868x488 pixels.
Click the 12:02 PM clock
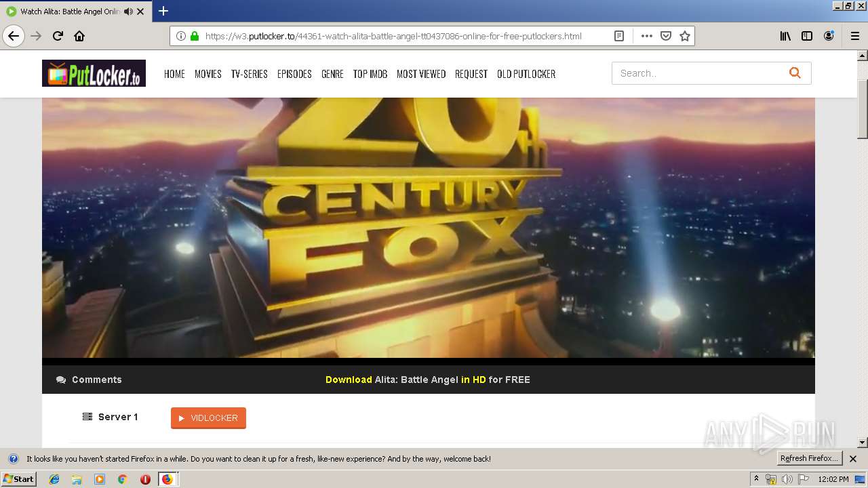coord(833,479)
